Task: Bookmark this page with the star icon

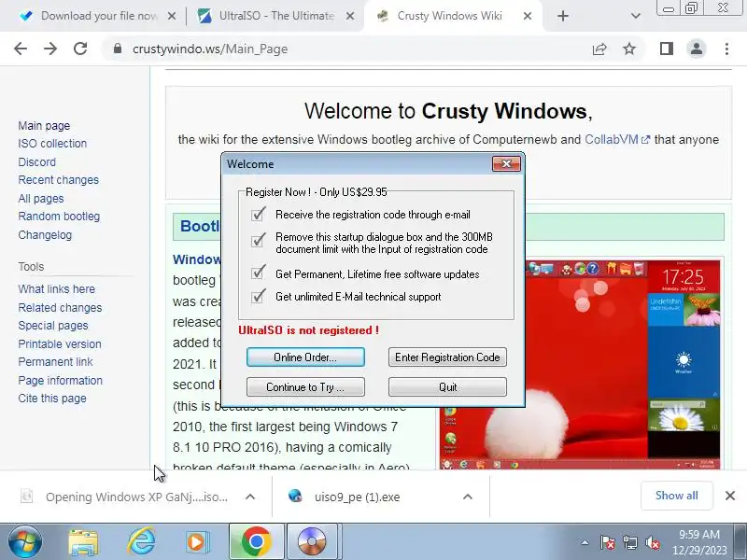Action: pos(629,49)
